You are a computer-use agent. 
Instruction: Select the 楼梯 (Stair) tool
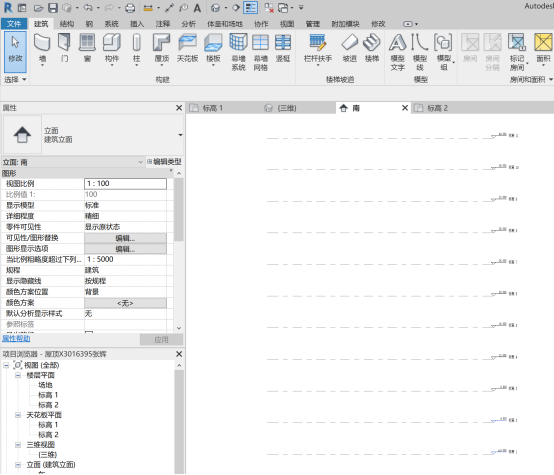click(x=372, y=48)
